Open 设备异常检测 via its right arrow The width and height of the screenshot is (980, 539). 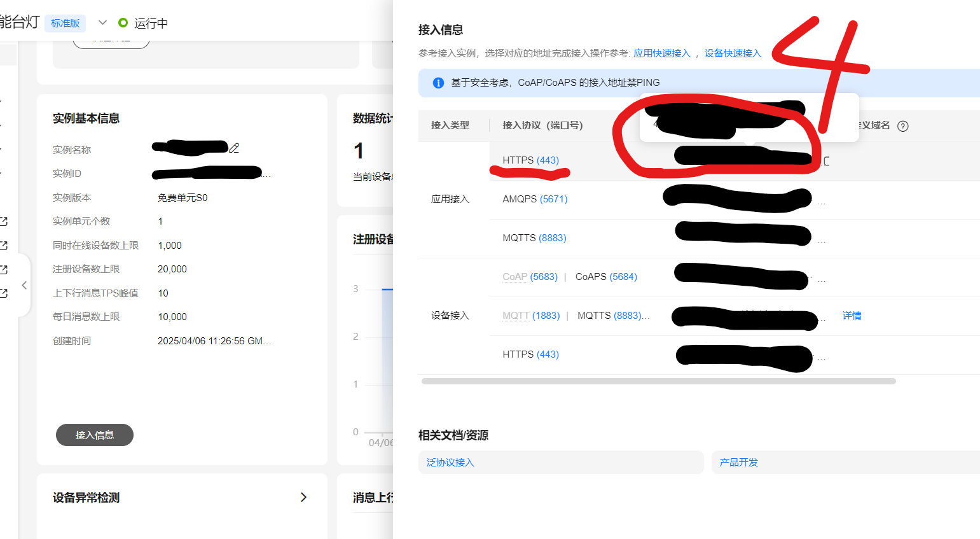[304, 497]
